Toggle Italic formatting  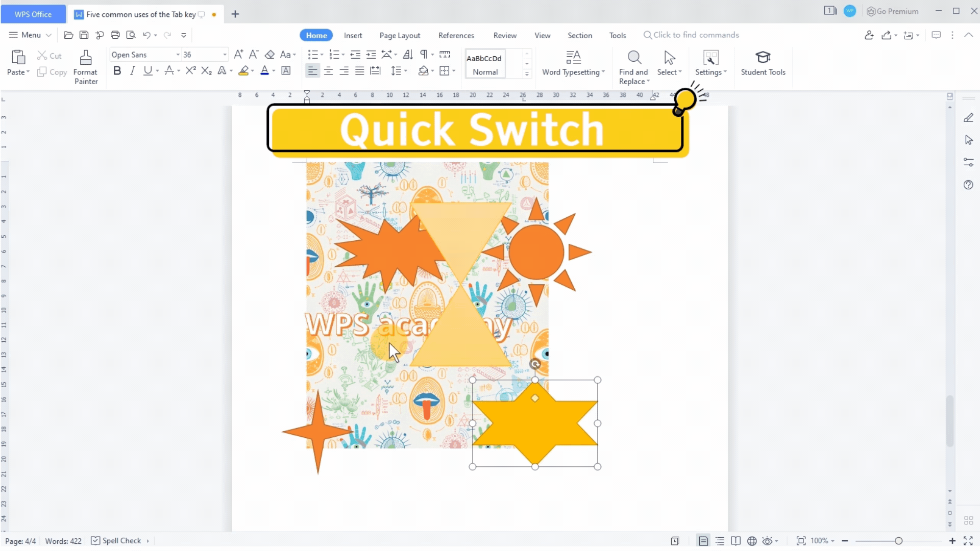pos(132,71)
